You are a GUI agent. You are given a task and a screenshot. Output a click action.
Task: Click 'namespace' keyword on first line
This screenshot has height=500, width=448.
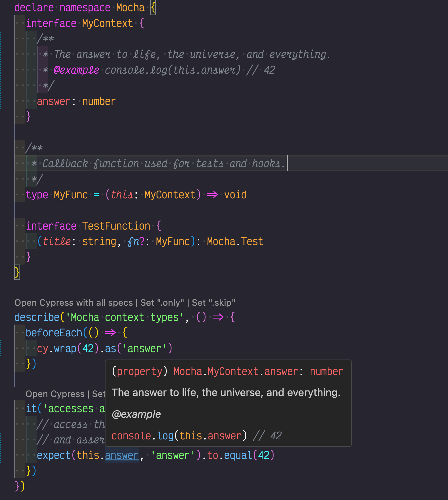(x=85, y=8)
